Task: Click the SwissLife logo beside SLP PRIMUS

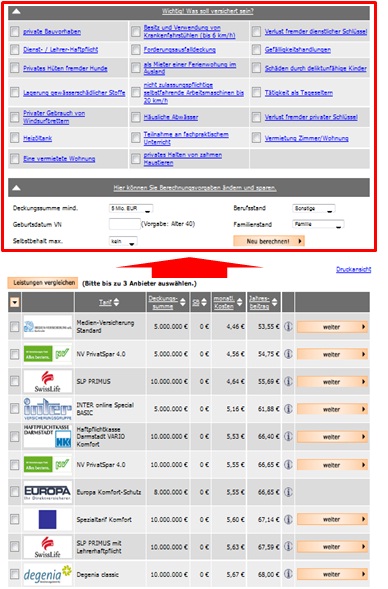Action: [x=48, y=381]
